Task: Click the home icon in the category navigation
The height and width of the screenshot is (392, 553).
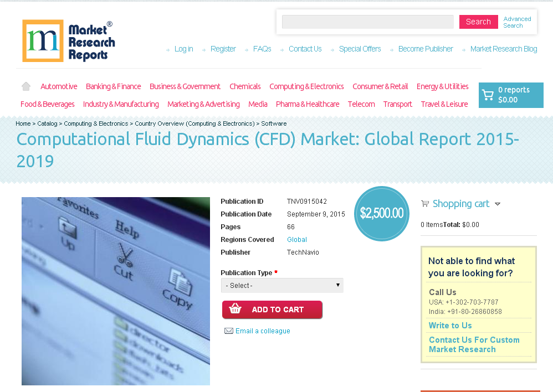Action: tap(25, 86)
